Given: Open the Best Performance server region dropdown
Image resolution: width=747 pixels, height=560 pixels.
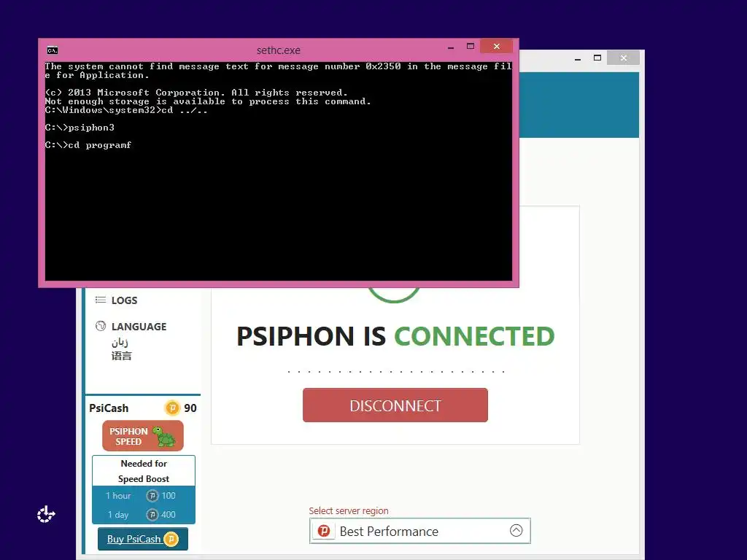Looking at the screenshot, I should click(419, 531).
